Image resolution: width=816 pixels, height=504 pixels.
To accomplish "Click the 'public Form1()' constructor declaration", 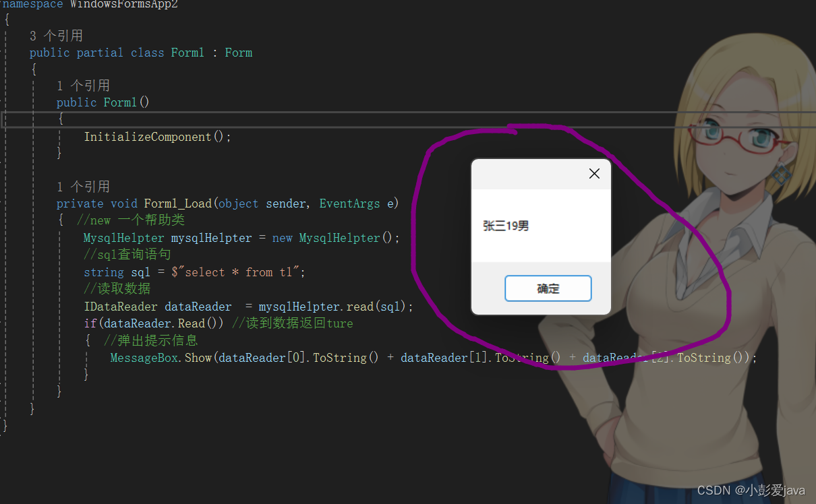I will [103, 102].
